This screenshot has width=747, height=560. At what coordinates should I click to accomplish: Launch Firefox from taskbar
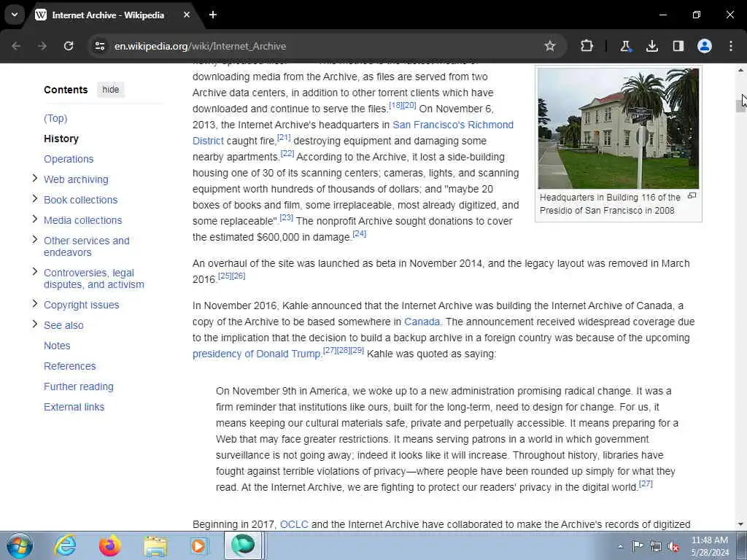point(110,545)
